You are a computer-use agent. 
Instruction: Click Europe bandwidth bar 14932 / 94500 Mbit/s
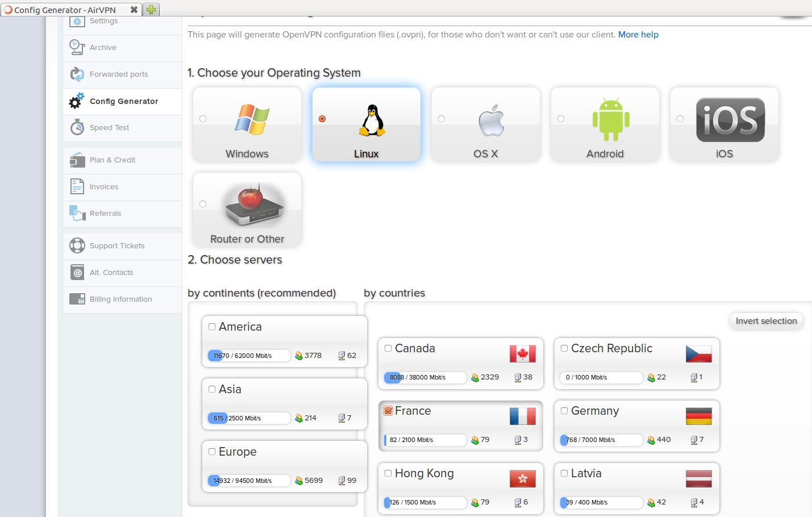coord(249,481)
